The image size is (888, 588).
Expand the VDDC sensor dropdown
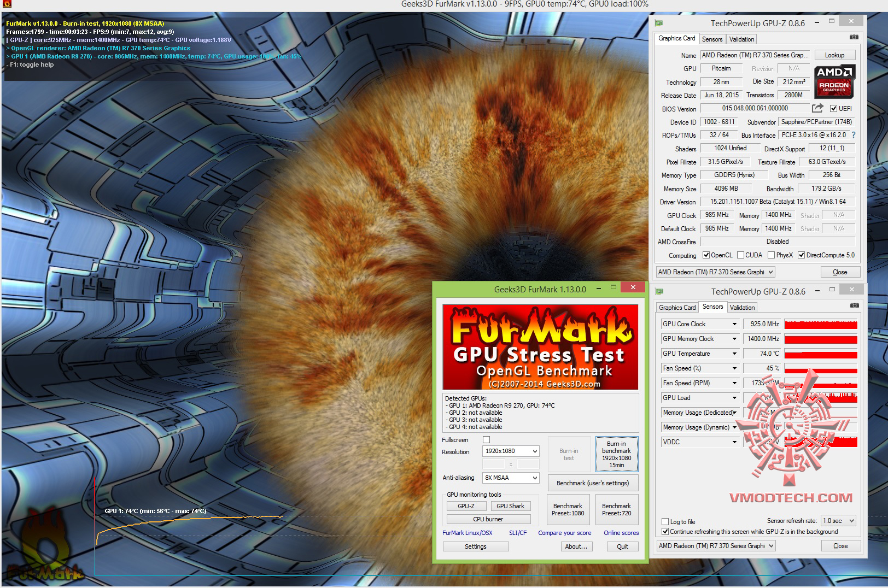pyautogui.click(x=734, y=442)
